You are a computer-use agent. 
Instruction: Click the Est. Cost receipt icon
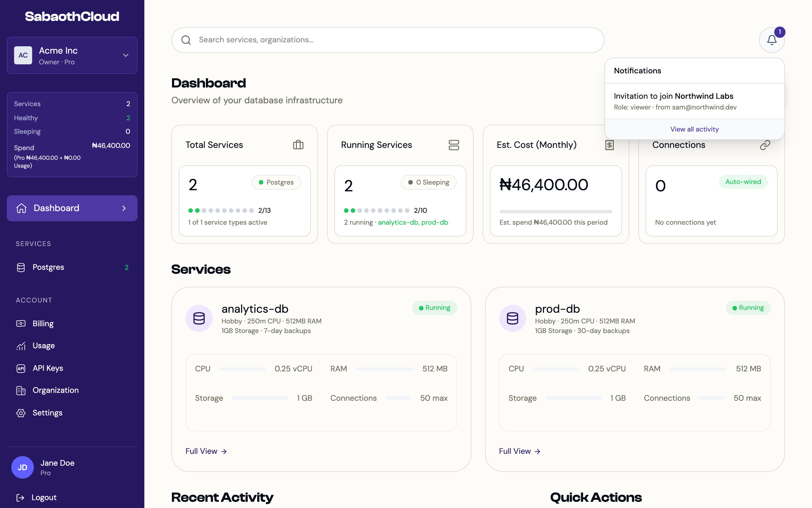coord(609,145)
